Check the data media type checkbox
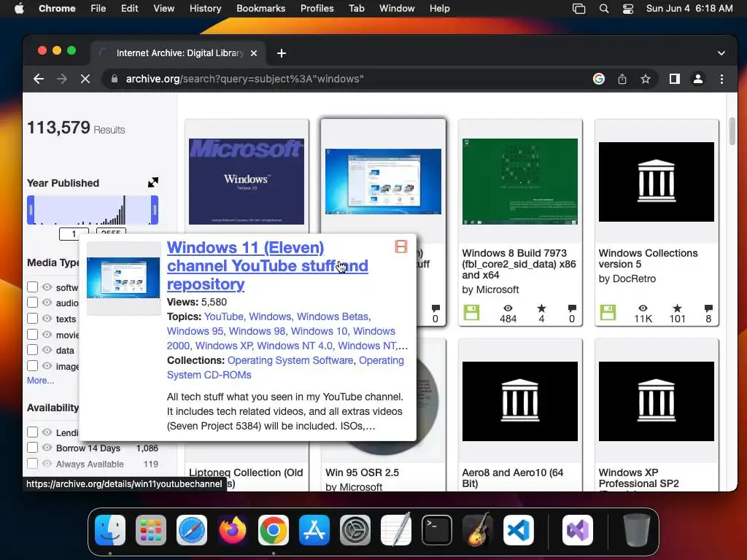Viewport: 747px width, 560px height. (x=32, y=350)
